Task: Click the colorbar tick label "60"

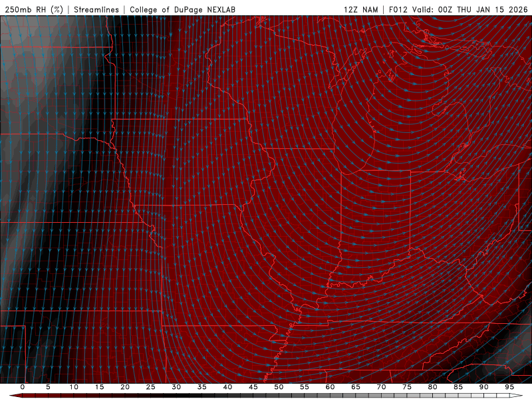Action: tap(330, 387)
